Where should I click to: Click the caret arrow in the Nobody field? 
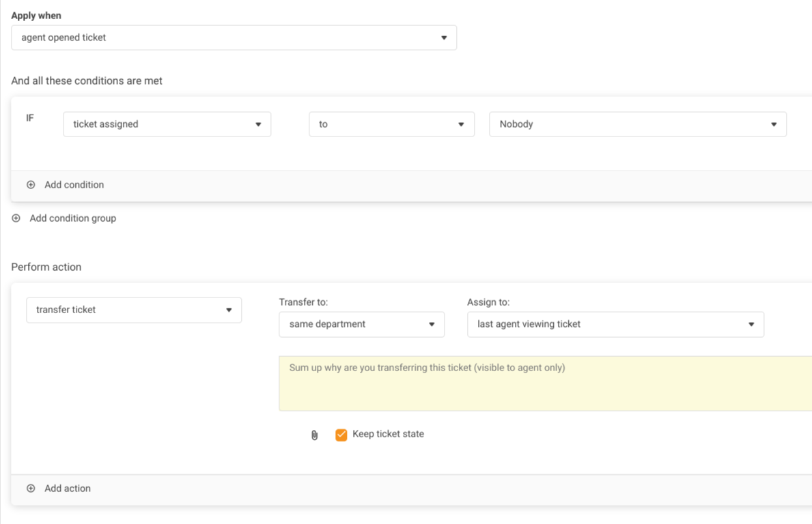774,124
